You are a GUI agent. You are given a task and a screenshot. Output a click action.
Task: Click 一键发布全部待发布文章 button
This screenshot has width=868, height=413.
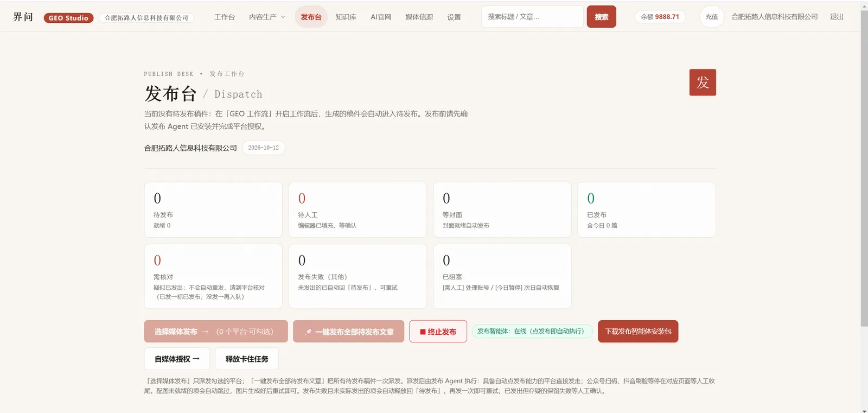[x=348, y=331]
